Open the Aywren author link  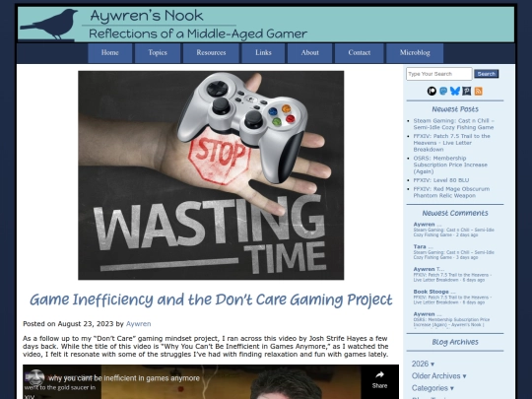(139, 324)
